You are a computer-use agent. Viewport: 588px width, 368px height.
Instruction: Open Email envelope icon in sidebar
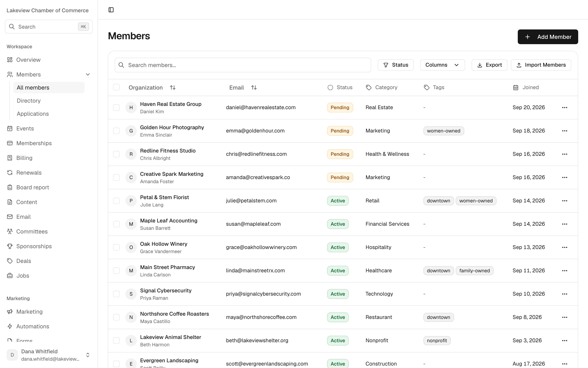(10, 217)
